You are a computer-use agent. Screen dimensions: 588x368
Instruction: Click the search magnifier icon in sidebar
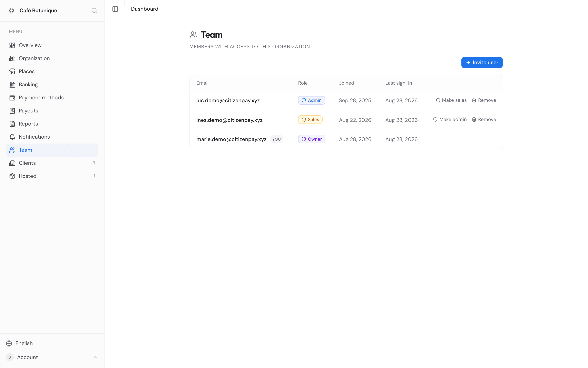[94, 11]
